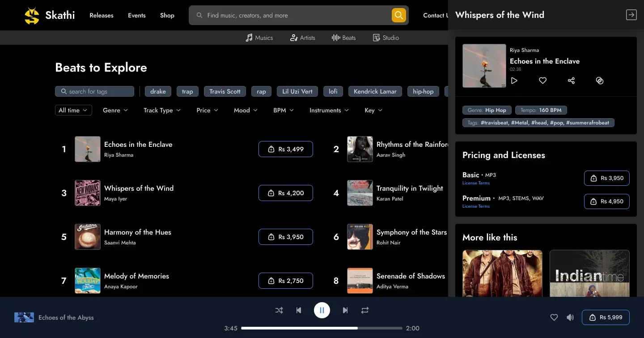The height and width of the screenshot is (338, 644).
Task: Share Echoes in the Enclave track
Action: click(571, 81)
